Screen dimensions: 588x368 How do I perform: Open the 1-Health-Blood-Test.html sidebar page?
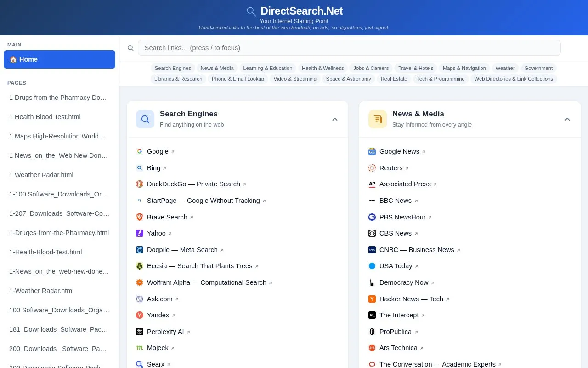coord(59,252)
